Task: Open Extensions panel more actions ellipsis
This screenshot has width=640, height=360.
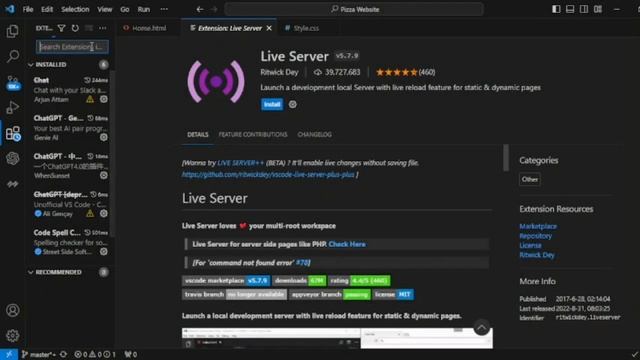Action: coord(102,28)
